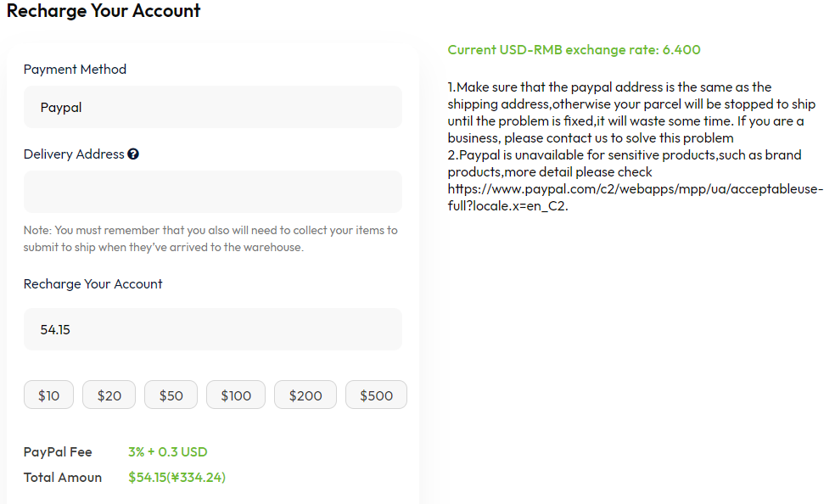This screenshot has width=835, height=504.
Task: Choose the $20 preset amount
Action: 109,395
